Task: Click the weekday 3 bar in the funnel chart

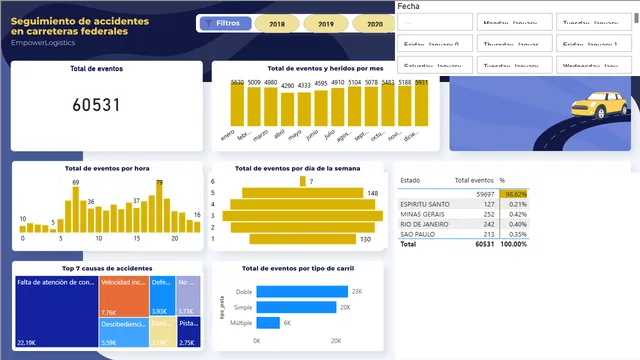Action: tap(302, 216)
